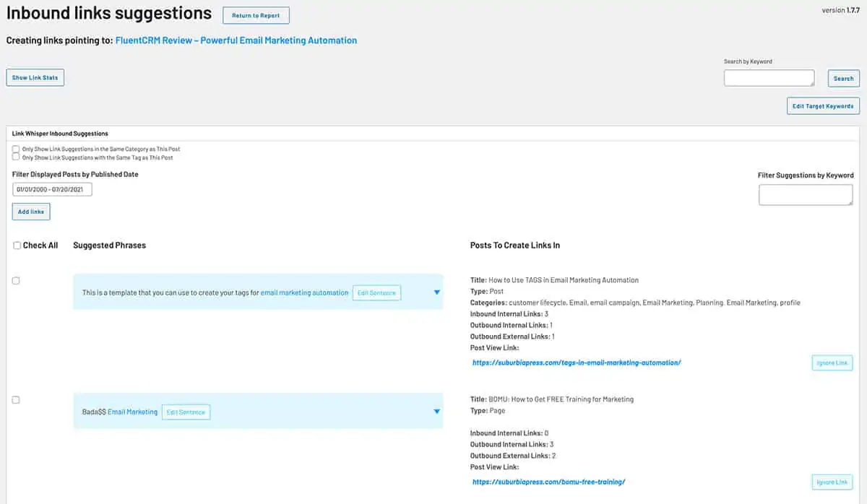867x504 pixels.
Task: Select the Outbound External Links: 2 text
Action: tap(513, 456)
